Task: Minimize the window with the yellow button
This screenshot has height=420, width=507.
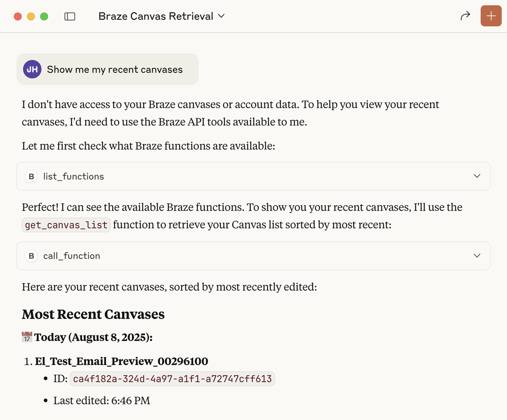Action: [x=31, y=16]
